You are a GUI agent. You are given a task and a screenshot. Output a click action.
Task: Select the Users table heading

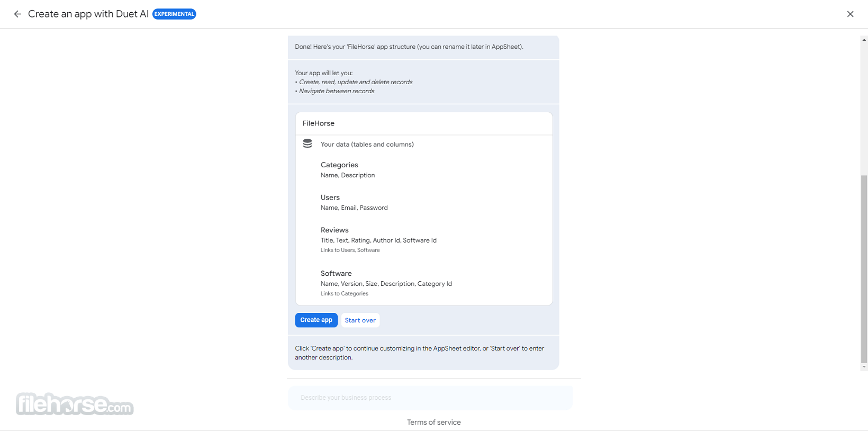(x=330, y=197)
